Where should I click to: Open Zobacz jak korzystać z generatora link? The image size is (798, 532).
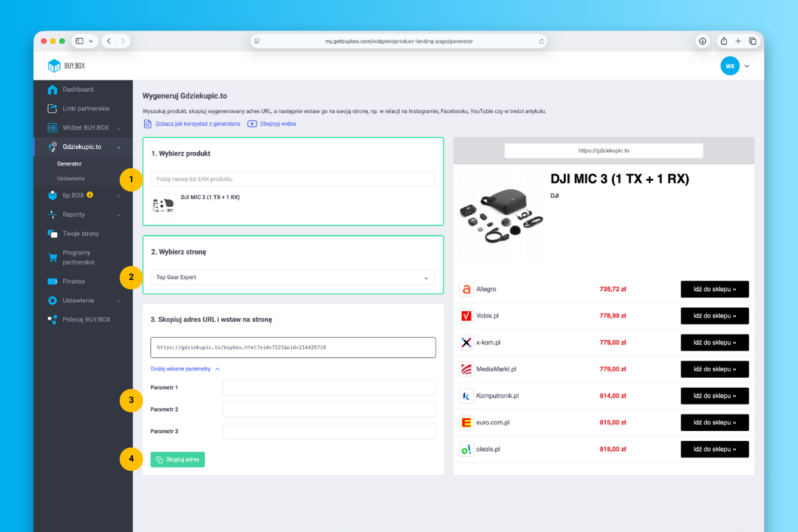point(192,124)
